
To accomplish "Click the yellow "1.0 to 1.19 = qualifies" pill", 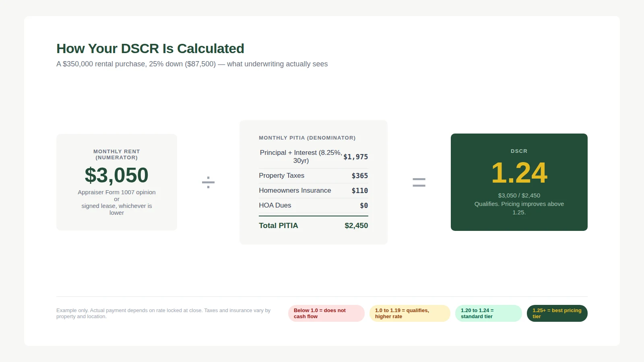I will (410, 313).
